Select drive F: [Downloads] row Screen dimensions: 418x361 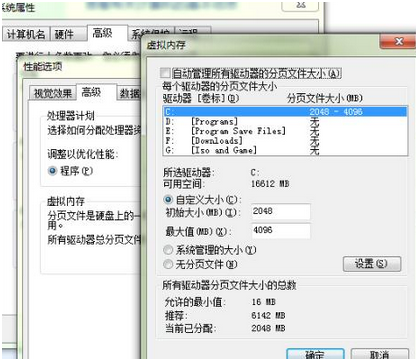[x=285, y=141]
